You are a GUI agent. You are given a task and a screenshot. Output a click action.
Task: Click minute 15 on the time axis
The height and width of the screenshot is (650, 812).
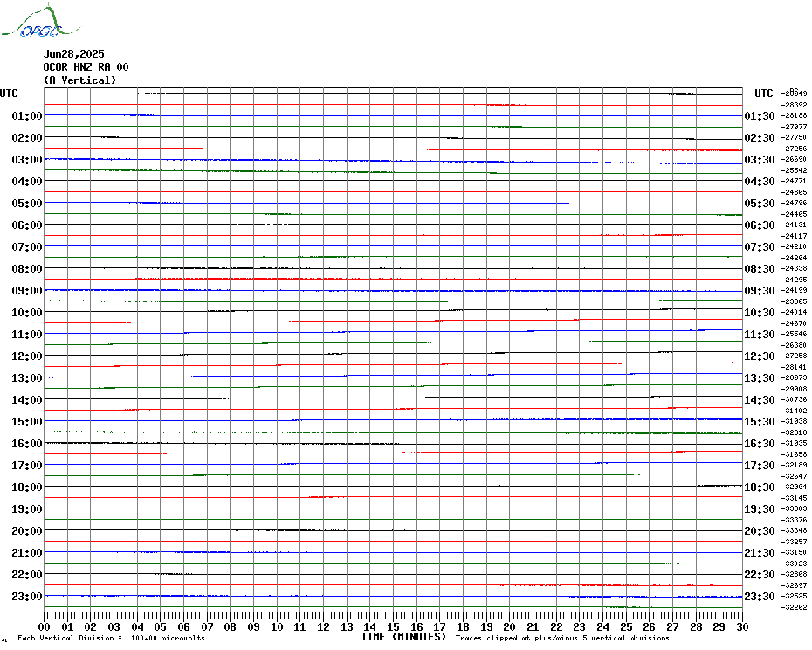click(x=393, y=626)
